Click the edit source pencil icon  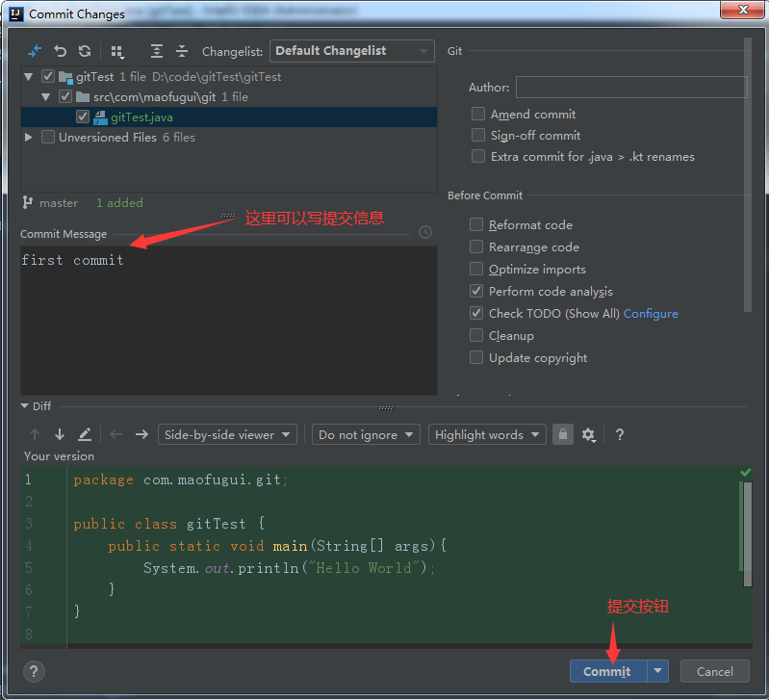point(85,434)
